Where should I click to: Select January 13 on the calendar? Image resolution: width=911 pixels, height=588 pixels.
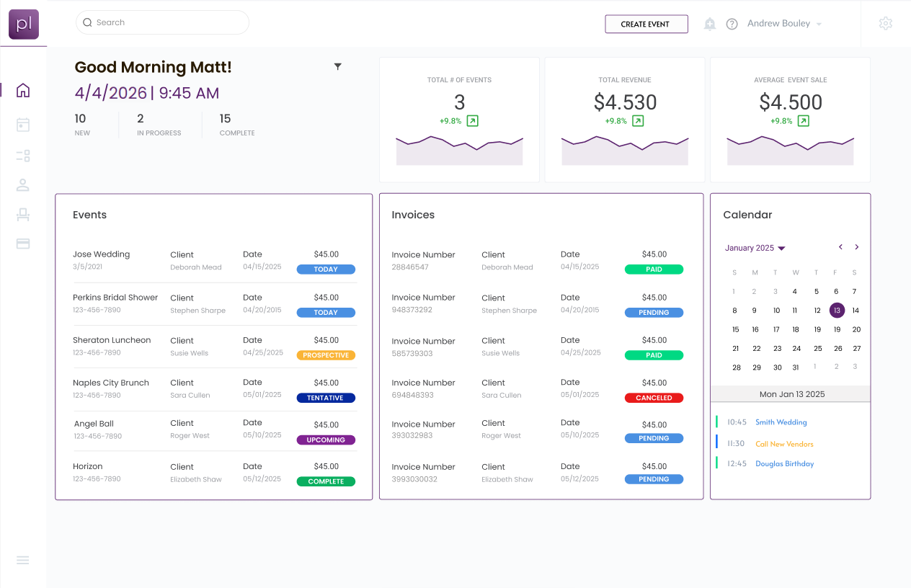click(837, 310)
